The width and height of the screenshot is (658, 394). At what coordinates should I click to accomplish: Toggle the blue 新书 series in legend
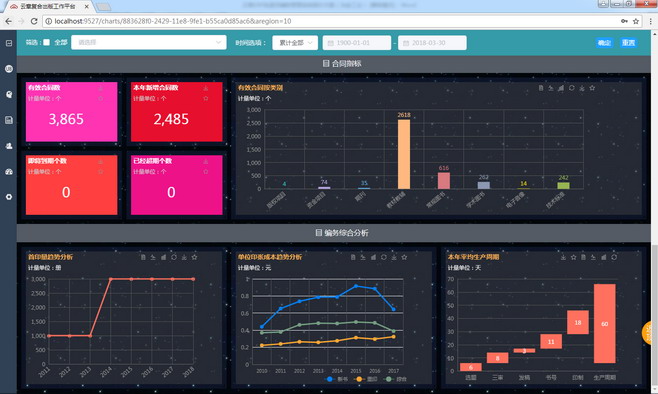tap(337, 379)
